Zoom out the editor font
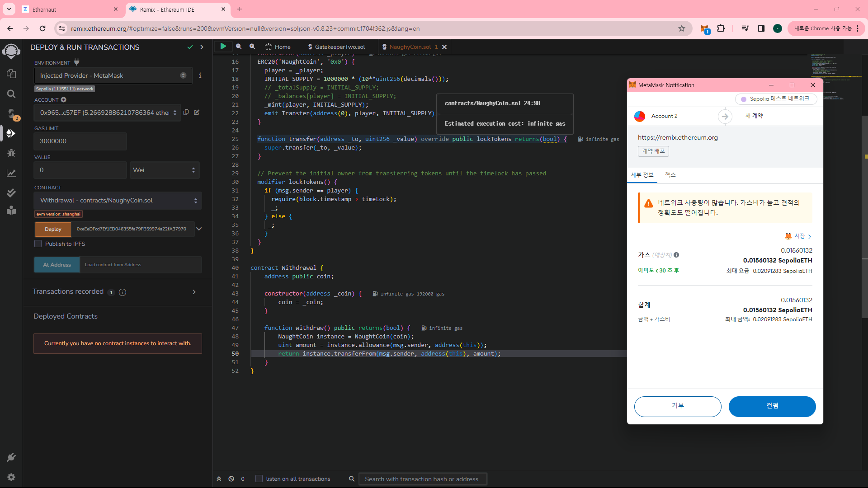 239,46
